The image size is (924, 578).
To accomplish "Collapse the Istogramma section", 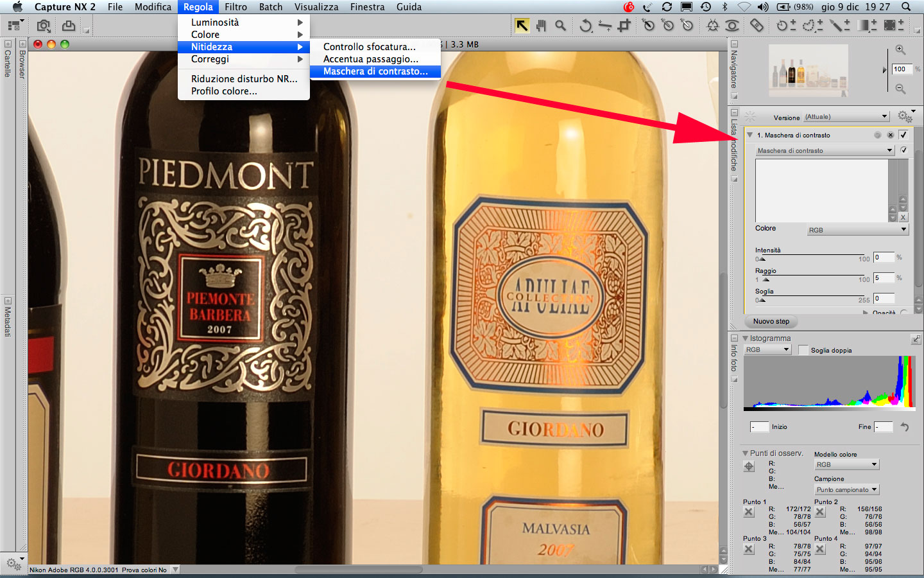I will click(x=746, y=338).
